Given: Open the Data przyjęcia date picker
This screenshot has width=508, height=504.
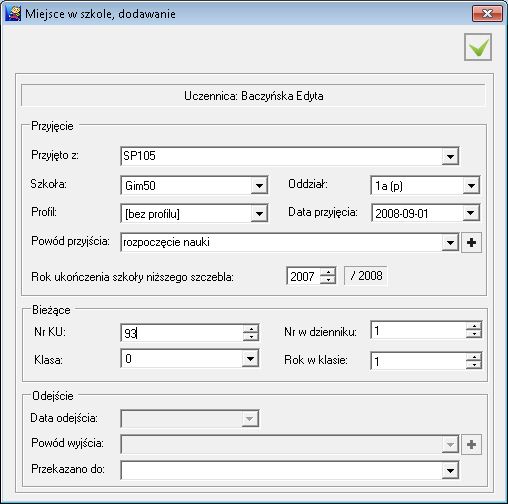Looking at the screenshot, I should 471,213.
